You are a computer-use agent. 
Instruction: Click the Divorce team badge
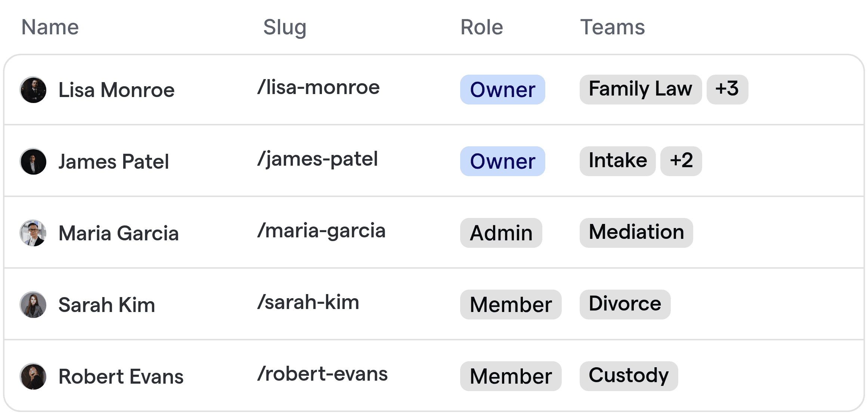point(625,304)
